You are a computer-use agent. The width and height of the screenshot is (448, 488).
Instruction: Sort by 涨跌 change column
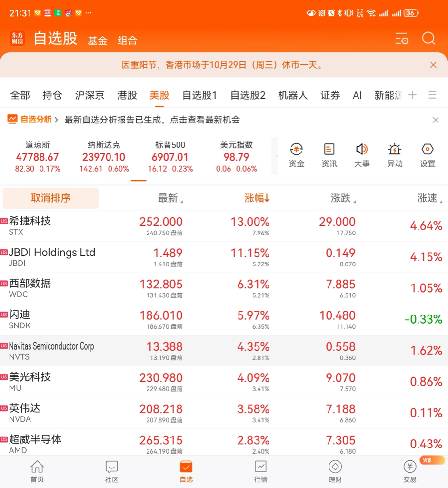coord(343,198)
